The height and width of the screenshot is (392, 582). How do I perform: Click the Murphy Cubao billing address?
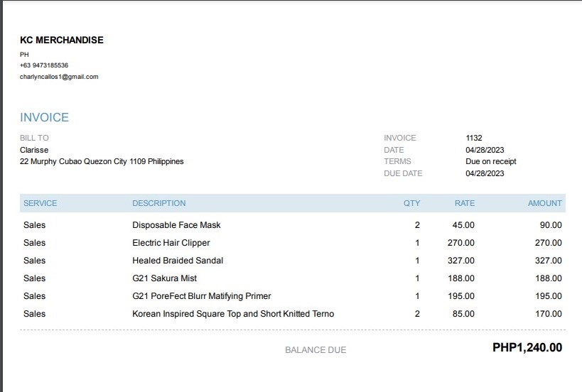coord(102,161)
